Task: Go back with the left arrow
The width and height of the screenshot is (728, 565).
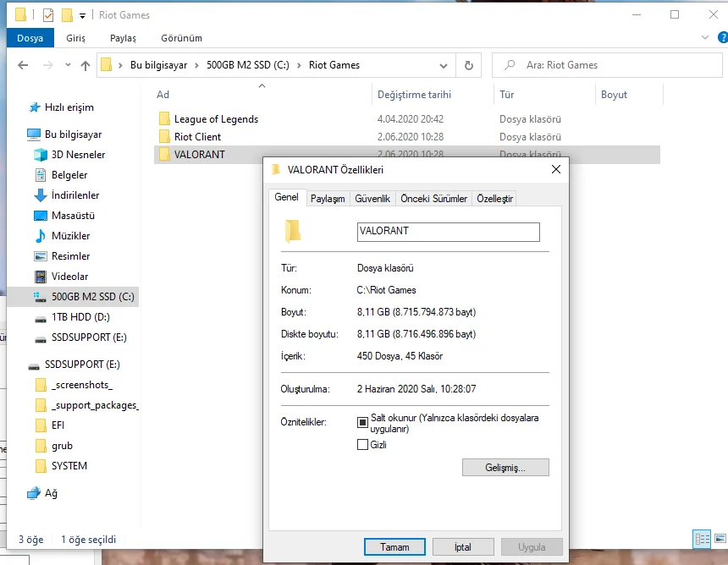Action: point(23,65)
